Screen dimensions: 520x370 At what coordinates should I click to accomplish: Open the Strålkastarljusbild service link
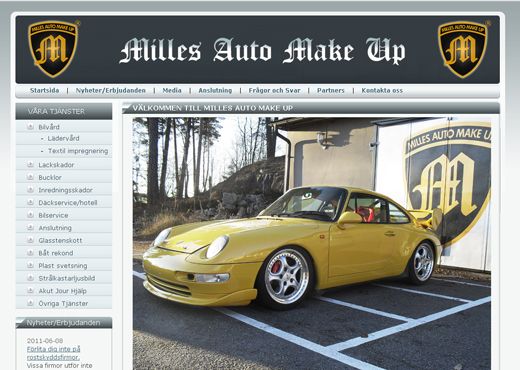(67, 278)
